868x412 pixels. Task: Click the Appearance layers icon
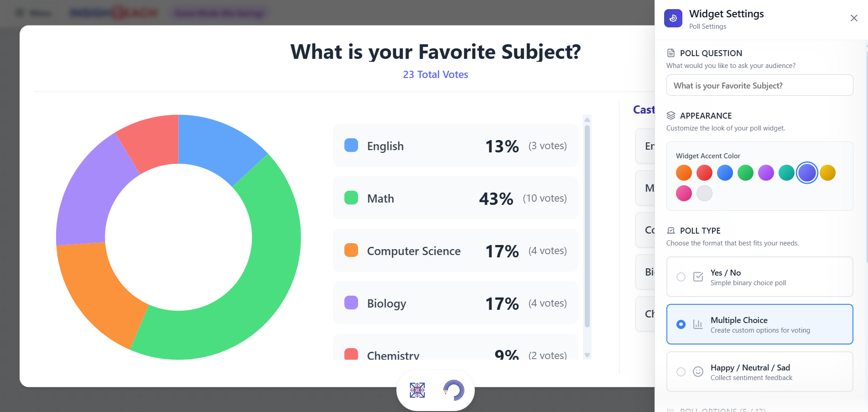pyautogui.click(x=671, y=115)
